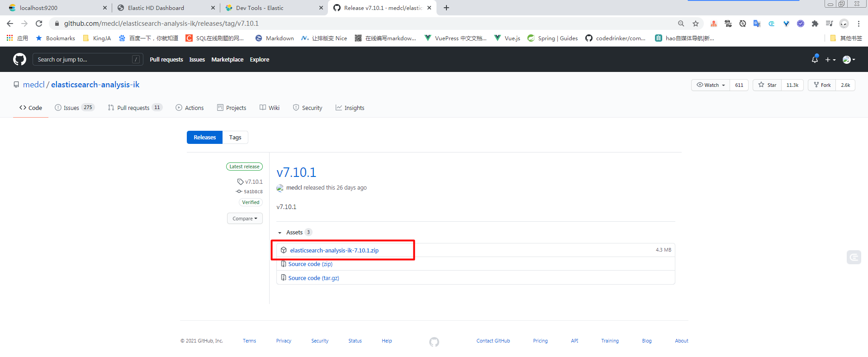The width and height of the screenshot is (868, 357).
Task: Open Marketplace in the top navigation
Action: (228, 59)
